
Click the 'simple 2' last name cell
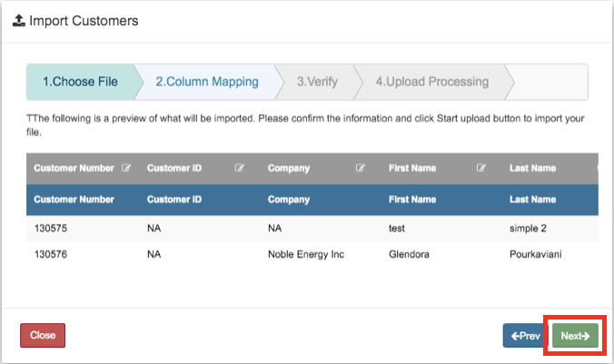(529, 230)
